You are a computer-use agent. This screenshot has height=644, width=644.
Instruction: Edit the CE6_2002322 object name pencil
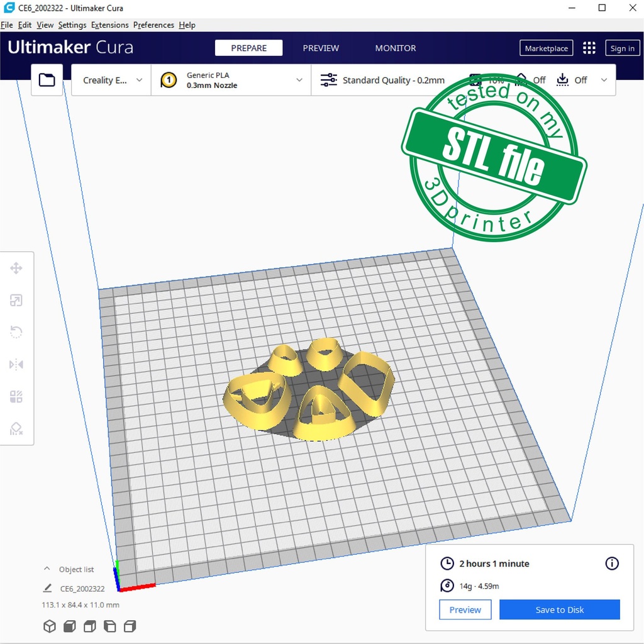pyautogui.click(x=47, y=589)
